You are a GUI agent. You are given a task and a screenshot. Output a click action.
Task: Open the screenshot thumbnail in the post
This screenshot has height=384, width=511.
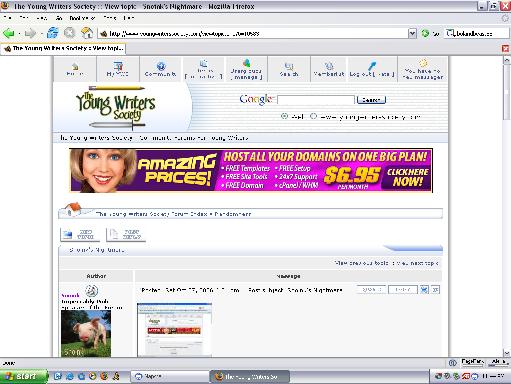point(174,329)
